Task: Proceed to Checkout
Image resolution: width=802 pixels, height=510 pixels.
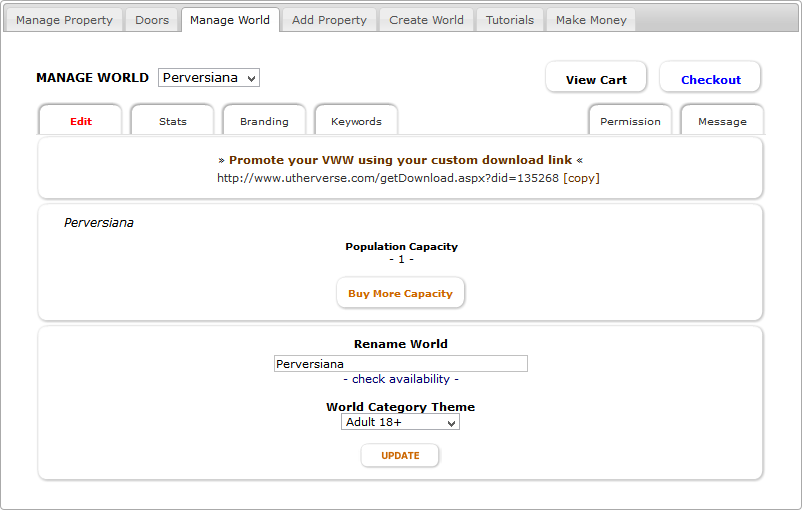Action: 711,80
